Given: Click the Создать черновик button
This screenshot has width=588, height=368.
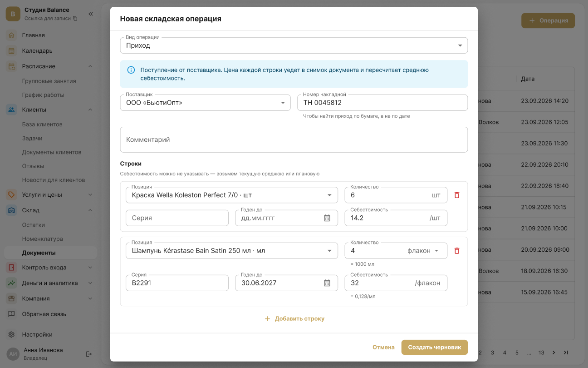Looking at the screenshot, I should [x=434, y=347].
